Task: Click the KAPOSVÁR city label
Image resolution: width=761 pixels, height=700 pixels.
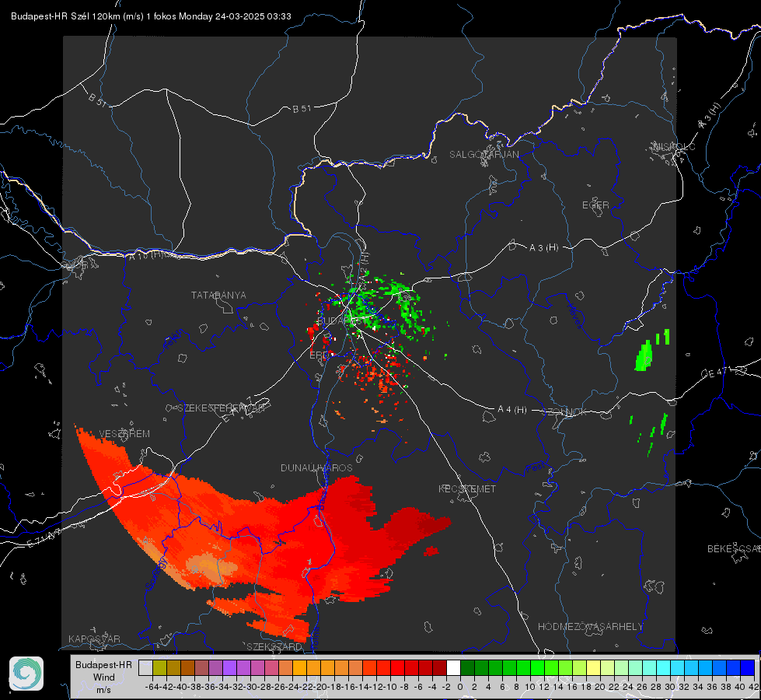Action: [x=94, y=639]
